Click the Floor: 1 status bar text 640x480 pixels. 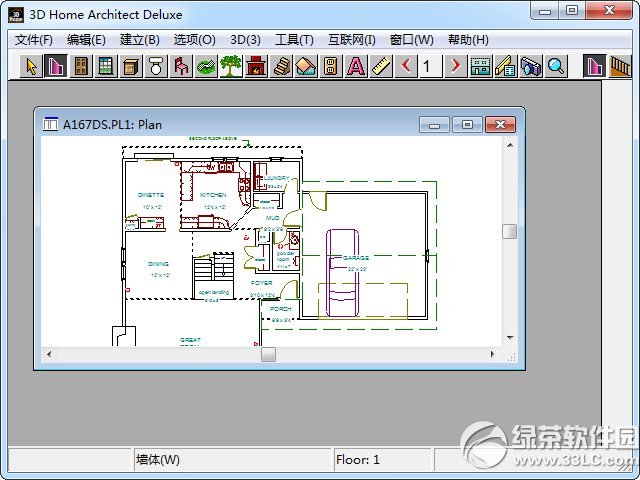(x=358, y=460)
